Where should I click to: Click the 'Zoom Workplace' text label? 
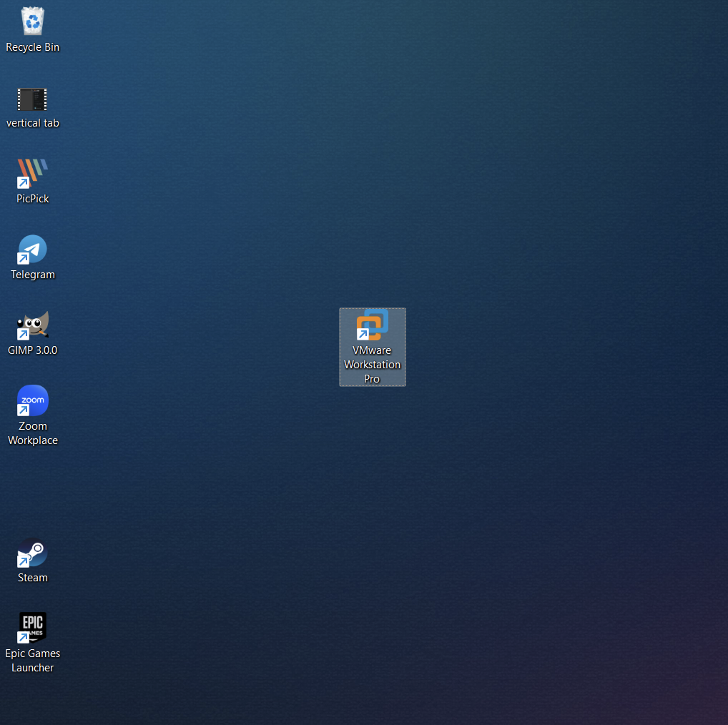pyautogui.click(x=33, y=433)
